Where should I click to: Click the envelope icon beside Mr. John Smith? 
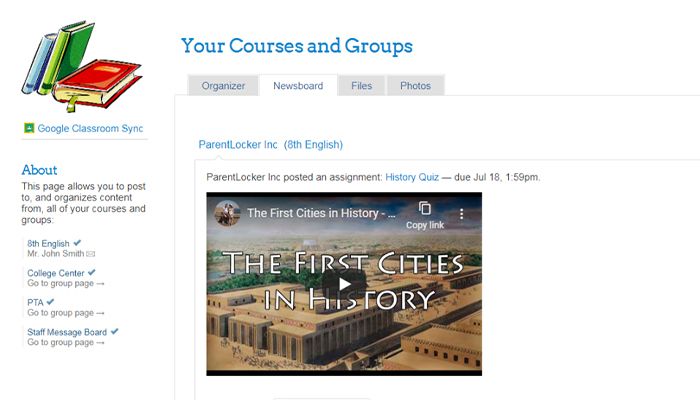91,254
